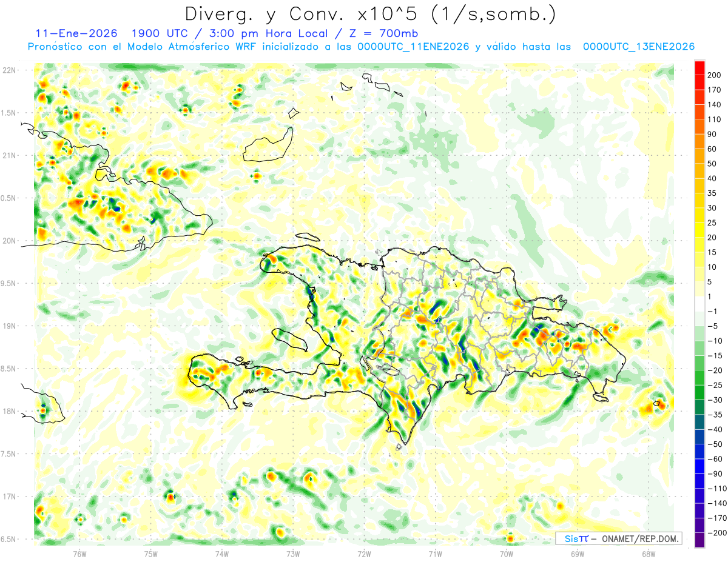Screen dimensions: 728x562
Task: Click the "-110" colorbar value
Action: click(x=718, y=488)
